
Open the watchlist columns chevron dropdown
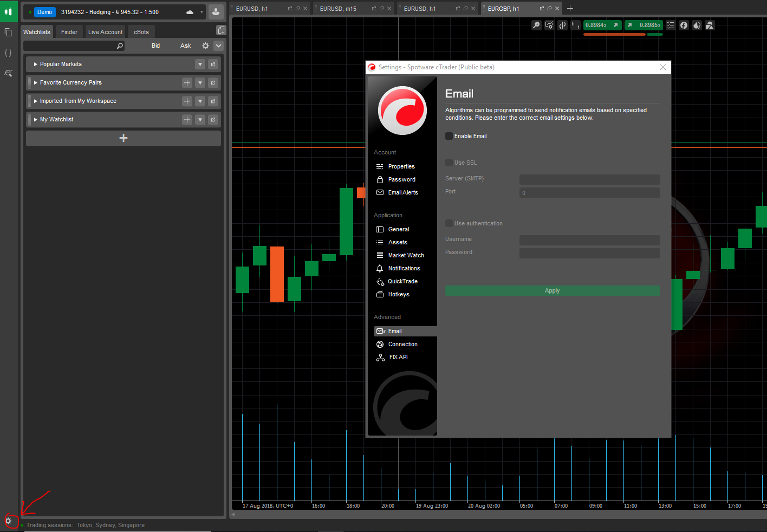coord(218,46)
